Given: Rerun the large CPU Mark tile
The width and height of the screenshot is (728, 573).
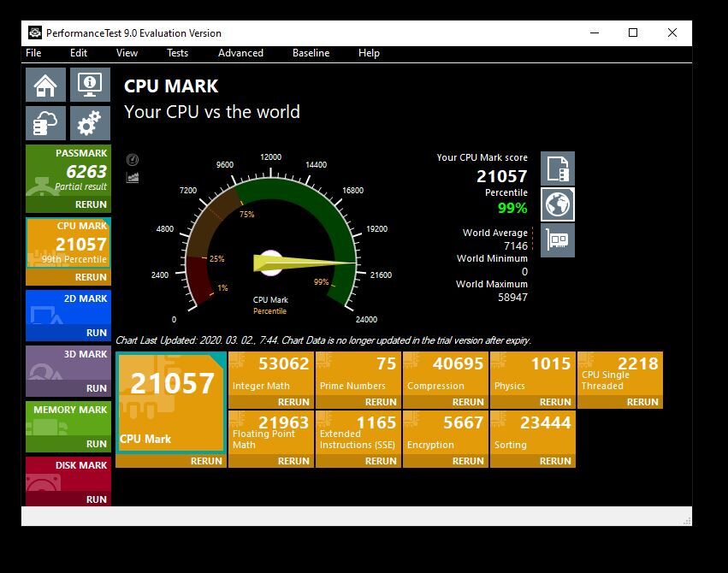Looking at the screenshot, I should click(x=171, y=461).
